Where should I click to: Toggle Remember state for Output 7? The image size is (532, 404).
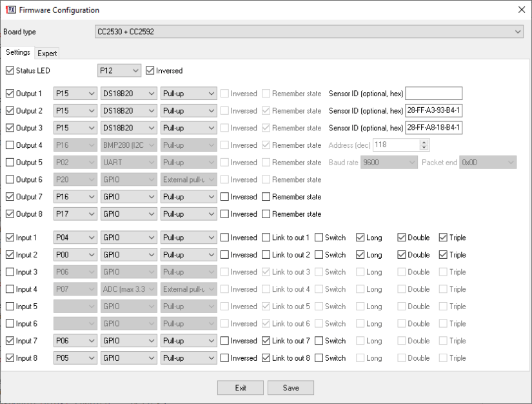pos(266,196)
